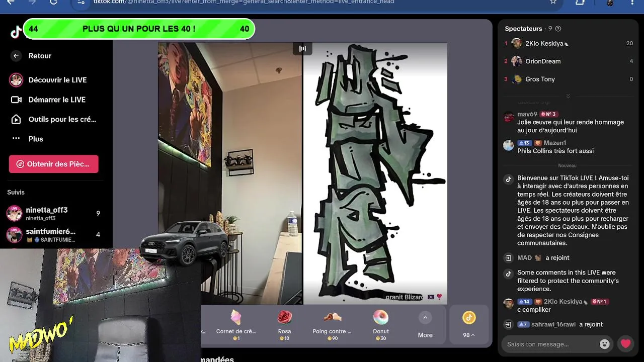Click the Audi car gift overlay
The image size is (644, 362).
coord(185,243)
